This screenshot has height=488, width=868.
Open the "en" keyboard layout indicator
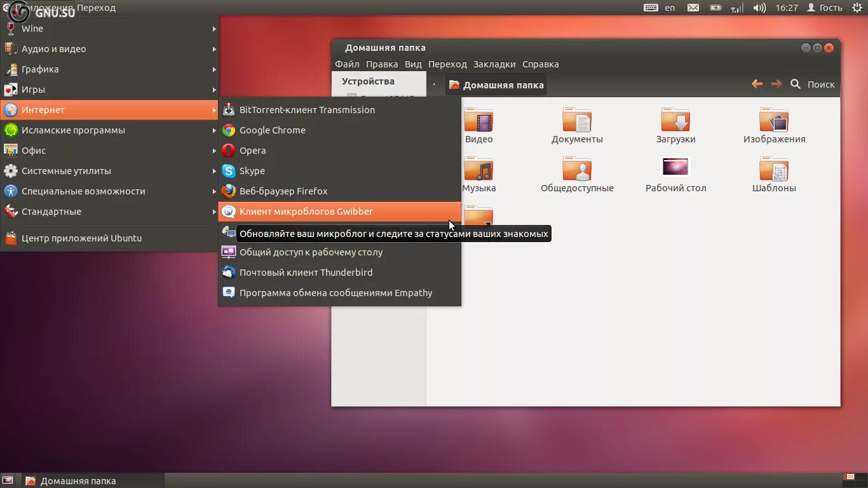pos(670,8)
